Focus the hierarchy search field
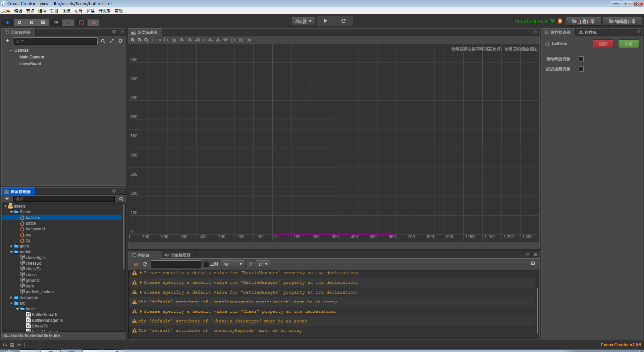Image resolution: width=644 pixels, height=352 pixels. (55, 41)
